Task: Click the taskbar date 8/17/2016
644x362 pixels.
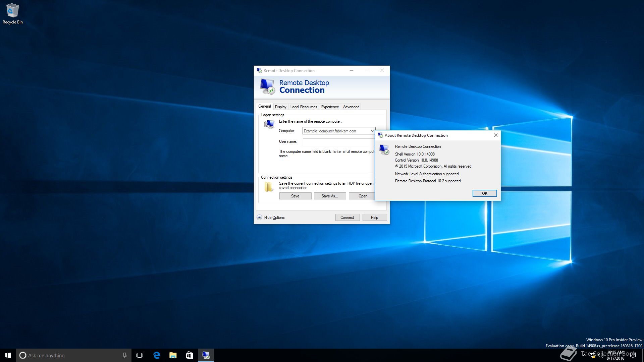Action: [x=615, y=358]
